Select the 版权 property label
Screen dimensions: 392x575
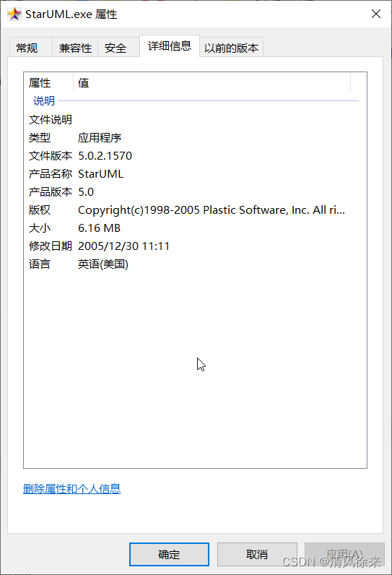[40, 210]
